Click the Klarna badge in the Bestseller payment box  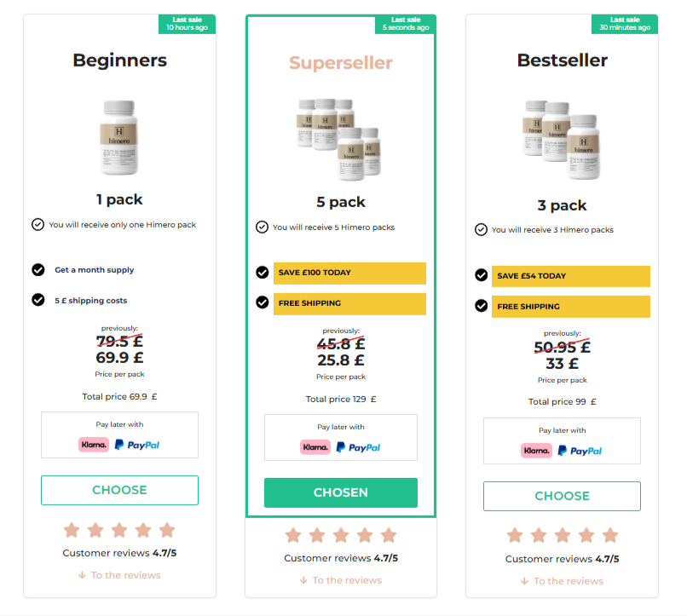(535, 450)
